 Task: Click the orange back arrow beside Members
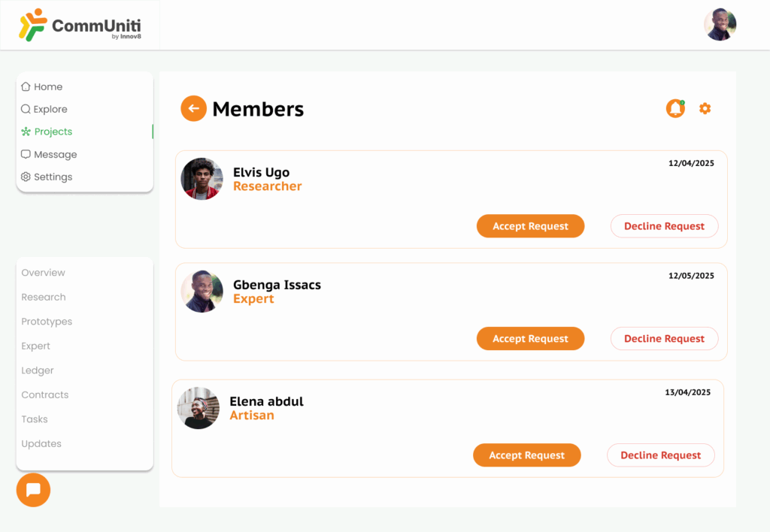193,108
